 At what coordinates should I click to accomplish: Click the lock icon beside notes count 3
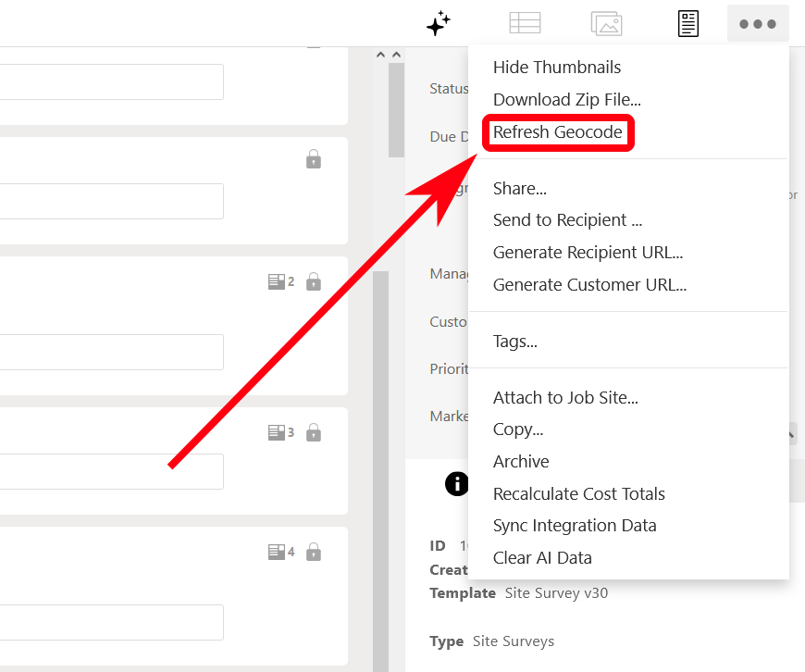tap(314, 432)
